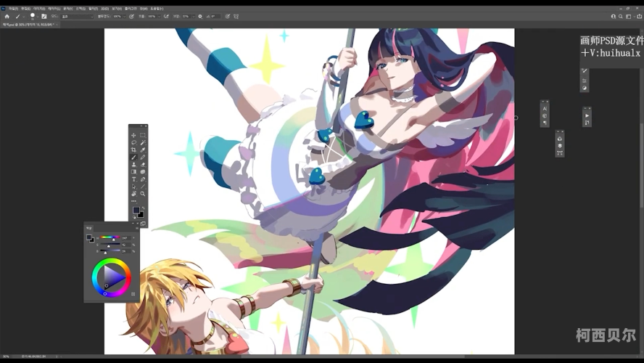The image size is (644, 363).
Task: Open the search icon at top right
Action: (621, 17)
